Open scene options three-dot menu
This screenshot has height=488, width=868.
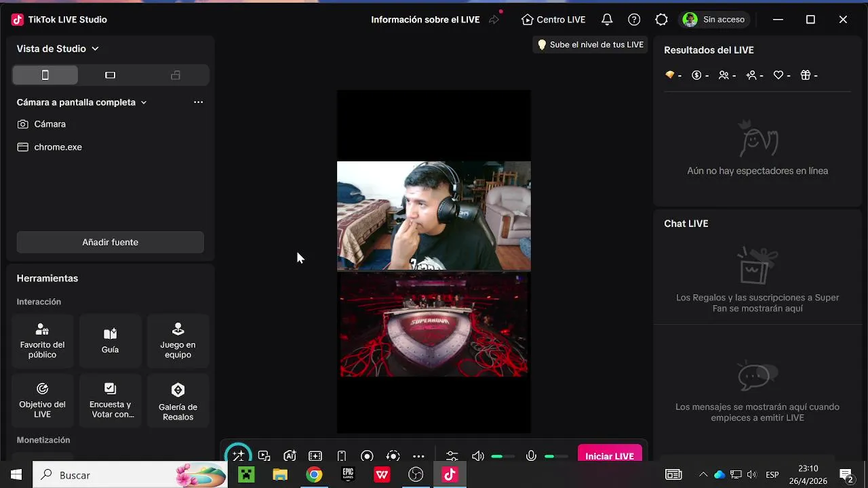(198, 102)
